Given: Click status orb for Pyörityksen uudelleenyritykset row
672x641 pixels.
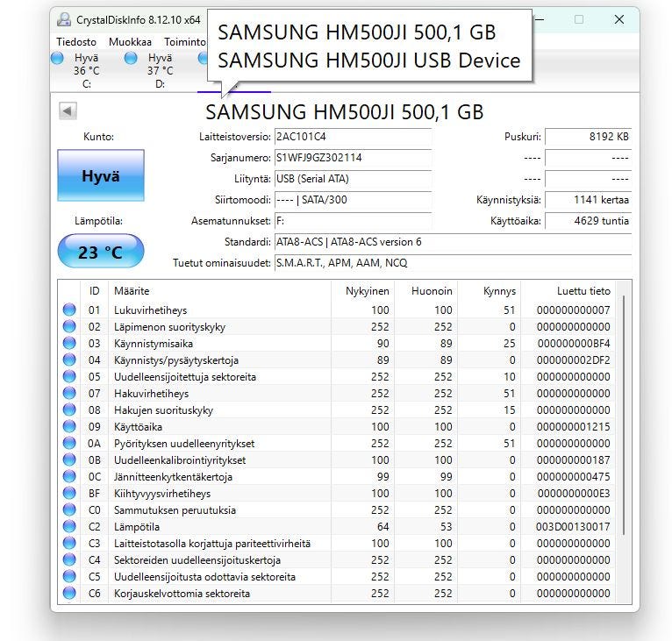Looking at the screenshot, I should 69,444.
